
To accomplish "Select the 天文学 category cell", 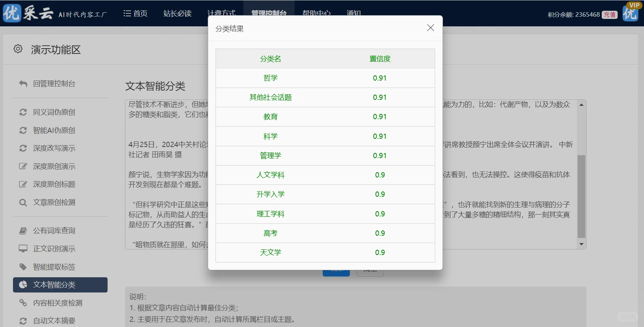I will (270, 252).
